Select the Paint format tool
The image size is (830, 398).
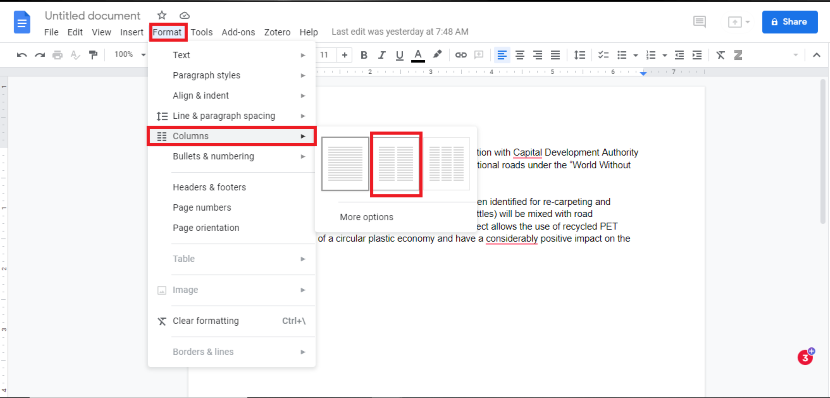(x=93, y=55)
